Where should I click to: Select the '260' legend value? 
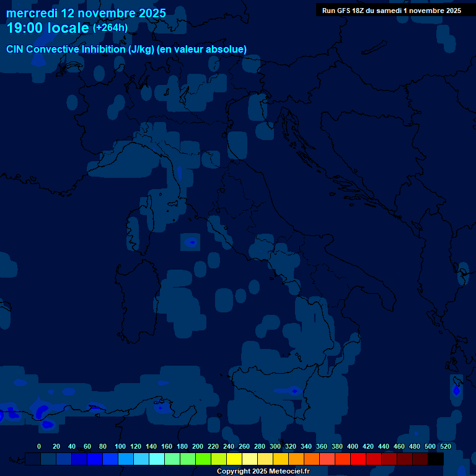[x=244, y=446]
